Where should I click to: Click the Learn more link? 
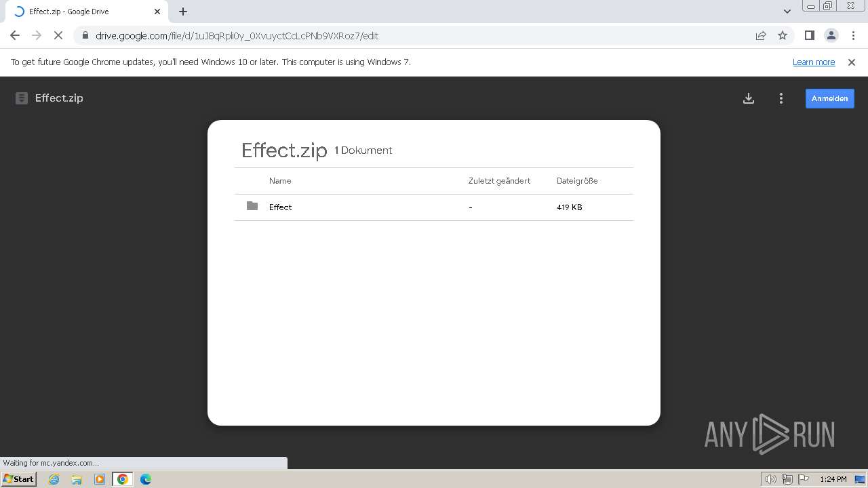pyautogui.click(x=814, y=62)
